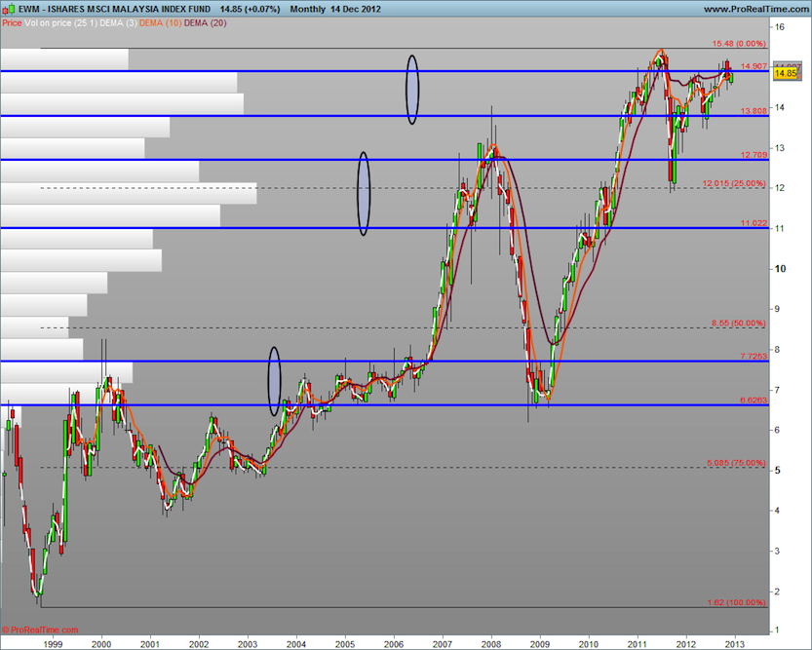Click the 2004 label on the time axis
Viewport: 812px width, 650px height.
click(296, 644)
